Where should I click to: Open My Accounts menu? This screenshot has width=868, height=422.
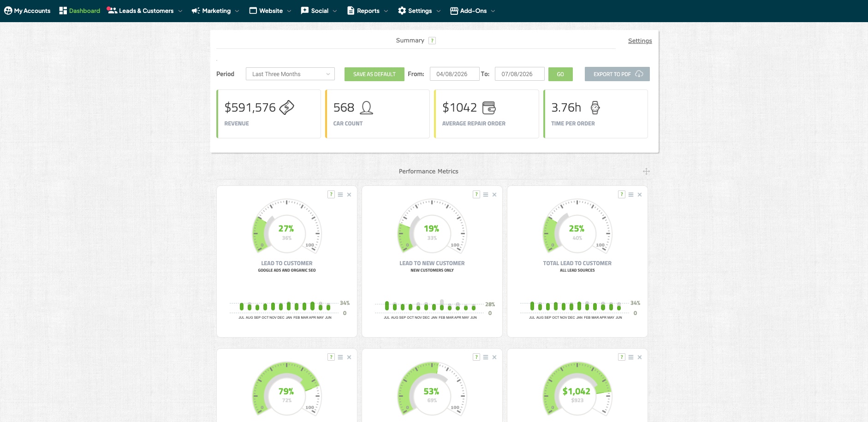27,11
